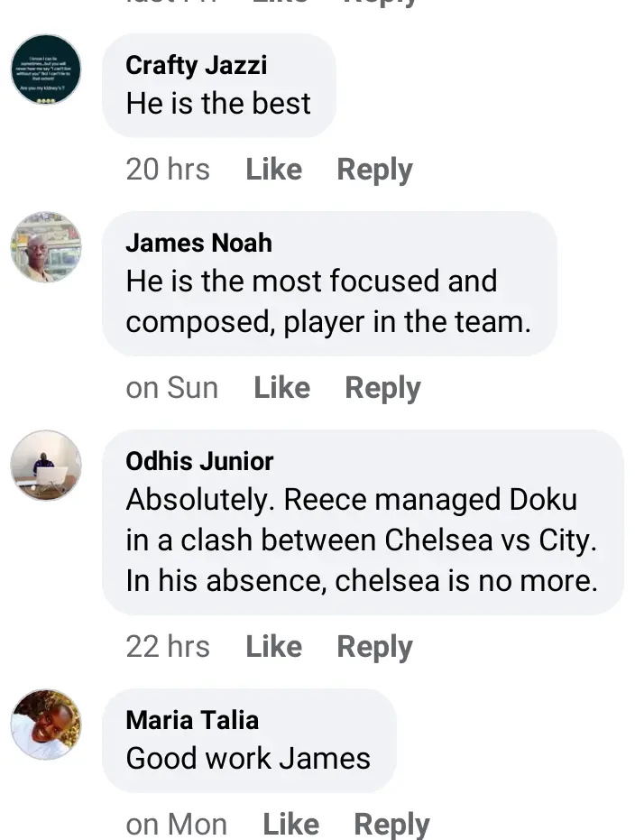635x840 pixels.
Task: Like Maria Talia's comment
Action: point(290,824)
